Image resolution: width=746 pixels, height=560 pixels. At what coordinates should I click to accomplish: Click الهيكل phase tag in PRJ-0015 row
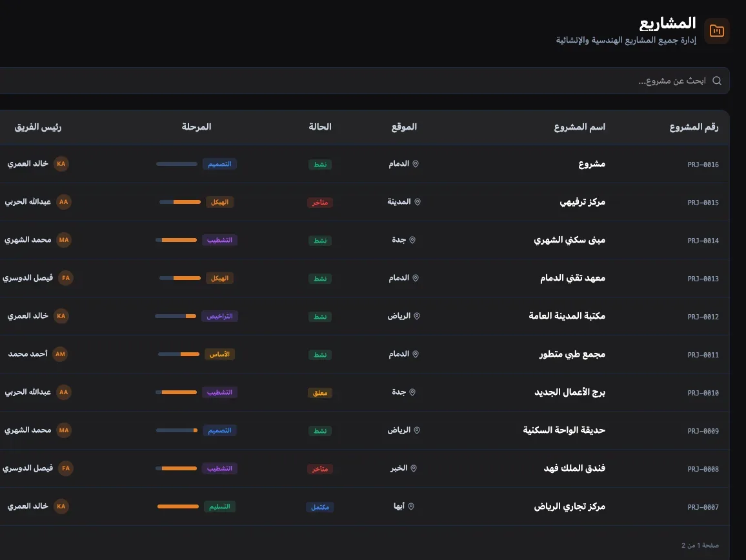219,202
